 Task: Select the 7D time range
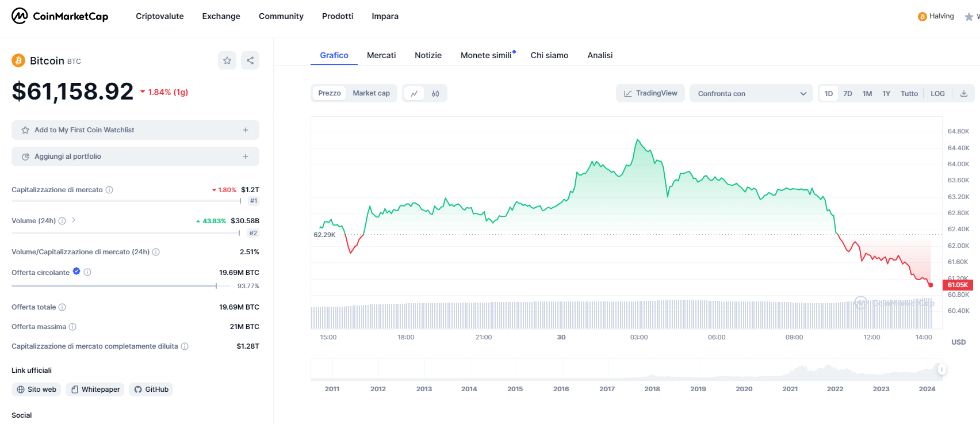[848, 93]
